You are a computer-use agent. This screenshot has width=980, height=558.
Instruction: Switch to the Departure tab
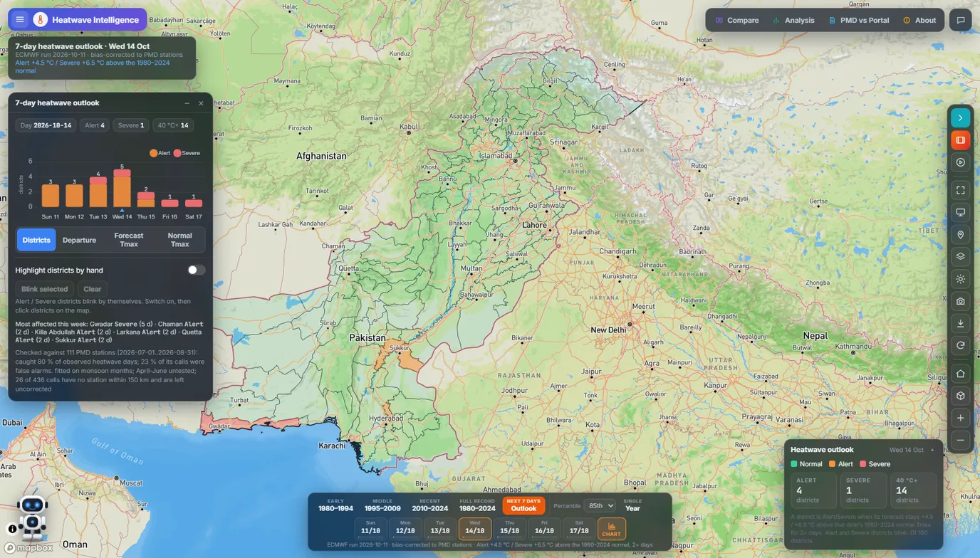79,240
